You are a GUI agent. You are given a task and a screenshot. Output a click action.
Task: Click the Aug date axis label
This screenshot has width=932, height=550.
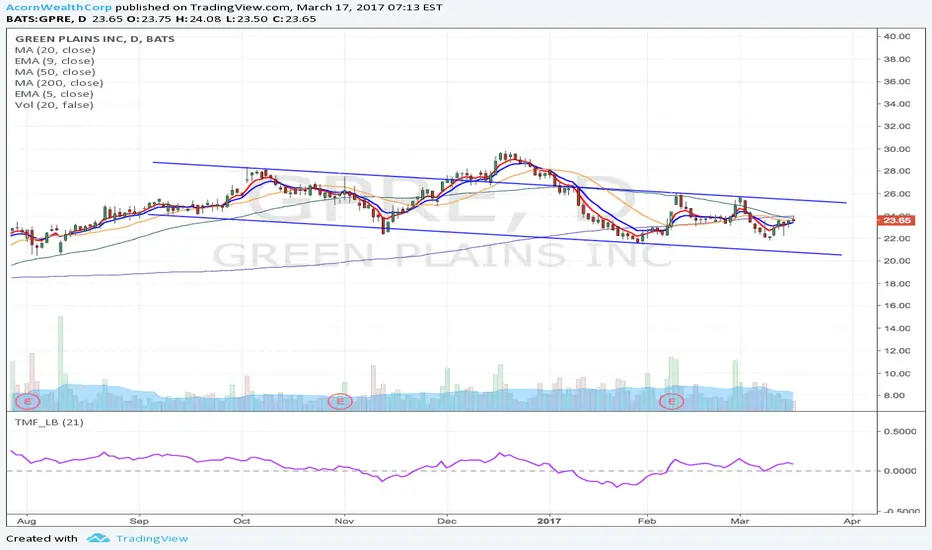coord(27,521)
